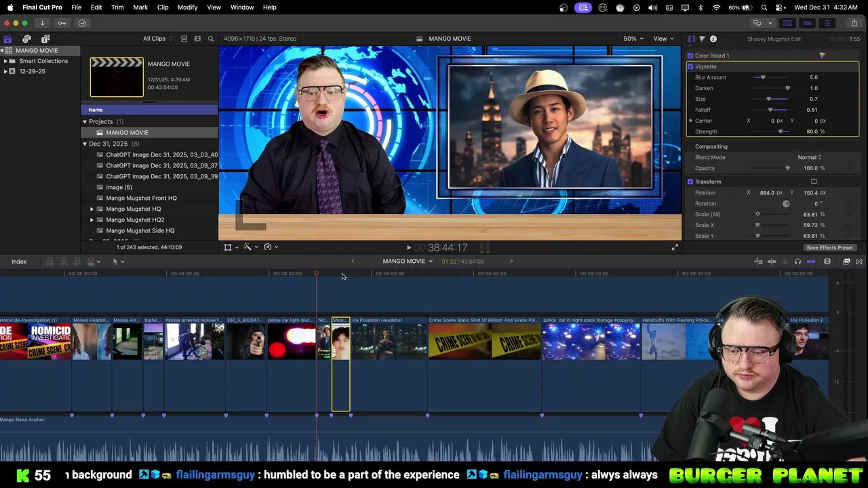Open the Modify menu

click(187, 7)
